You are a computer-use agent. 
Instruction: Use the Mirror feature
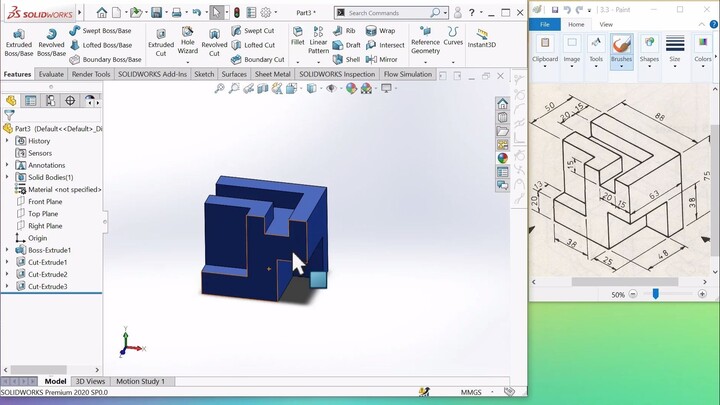(x=381, y=59)
